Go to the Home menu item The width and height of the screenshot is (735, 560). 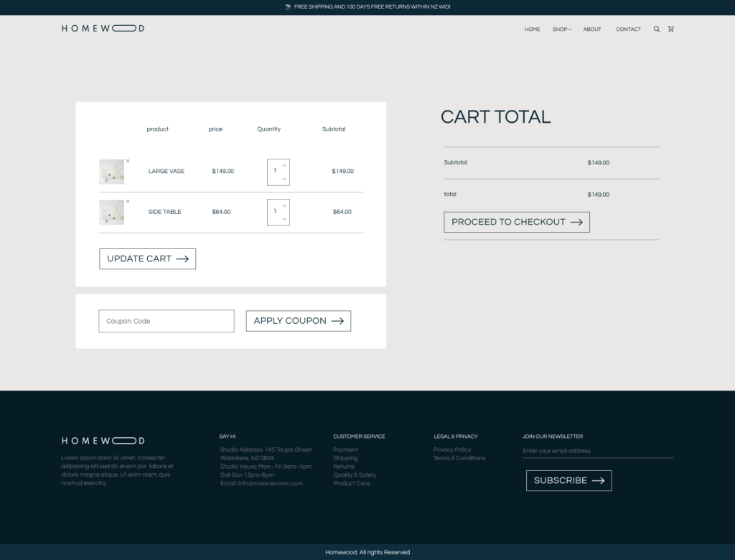532,29
